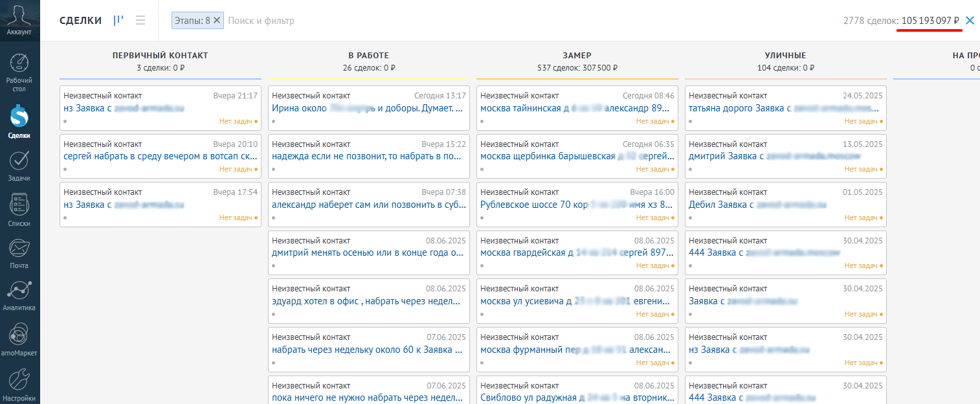Switch to pipeline kanban view
The image size is (980, 404).
click(118, 20)
